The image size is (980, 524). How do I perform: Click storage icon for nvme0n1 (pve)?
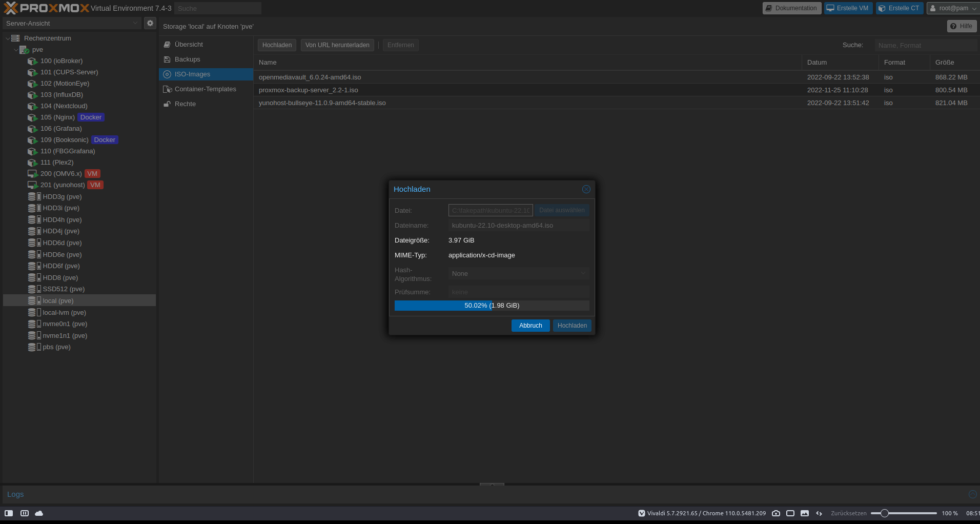[34, 324]
